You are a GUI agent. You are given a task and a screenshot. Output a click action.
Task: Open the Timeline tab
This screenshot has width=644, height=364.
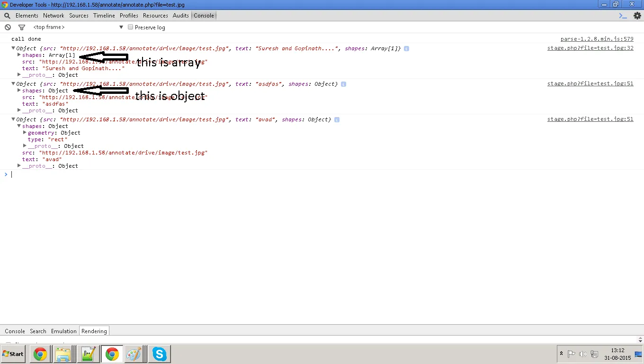(x=104, y=16)
